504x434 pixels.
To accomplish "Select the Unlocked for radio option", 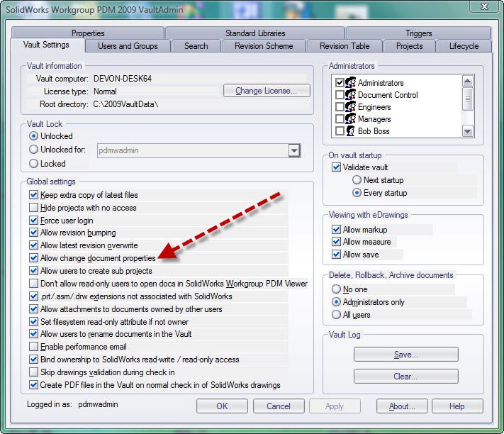I will 33,150.
